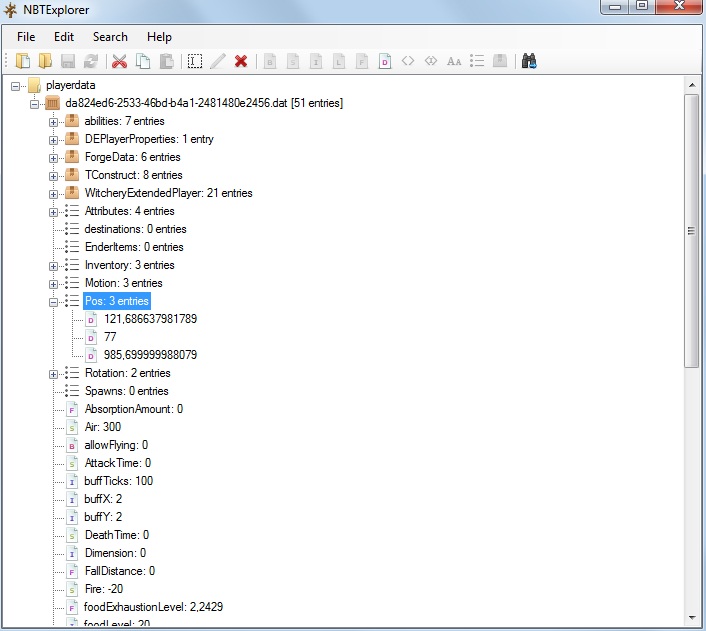Expand the TConstruct compound

pos(53,176)
